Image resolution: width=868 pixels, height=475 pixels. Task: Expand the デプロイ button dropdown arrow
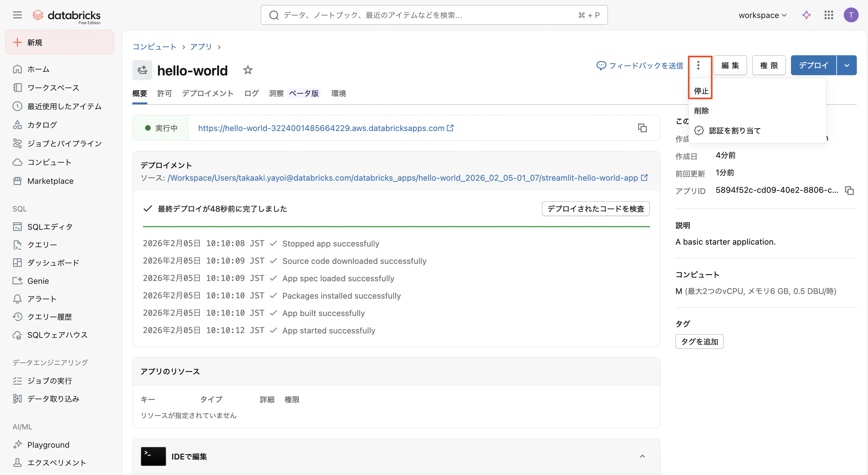(x=847, y=65)
